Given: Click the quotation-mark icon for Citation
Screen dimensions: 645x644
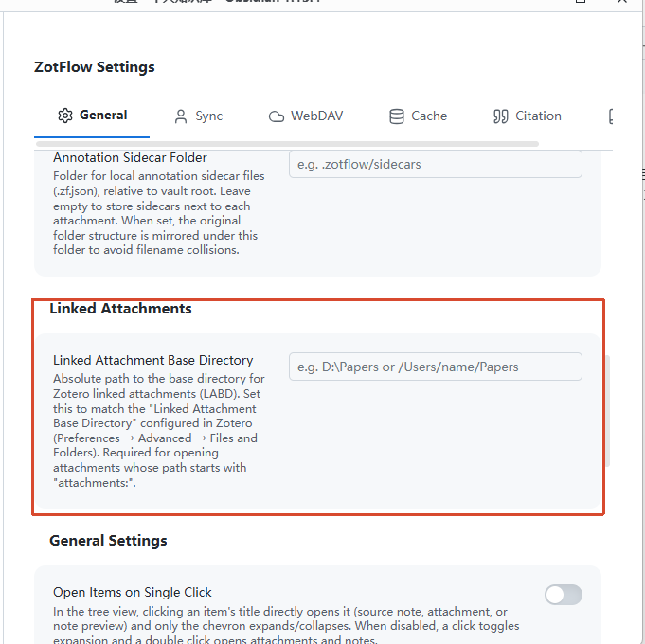Looking at the screenshot, I should (x=501, y=116).
